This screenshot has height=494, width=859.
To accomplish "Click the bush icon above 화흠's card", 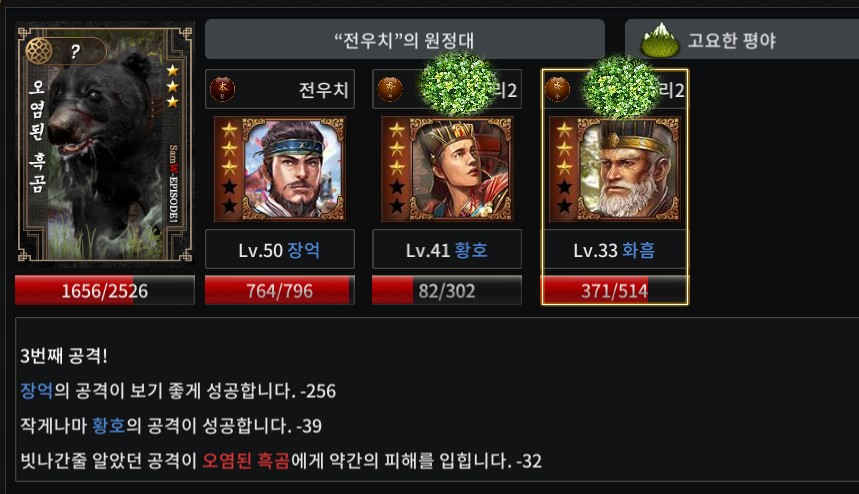I will coord(621,86).
